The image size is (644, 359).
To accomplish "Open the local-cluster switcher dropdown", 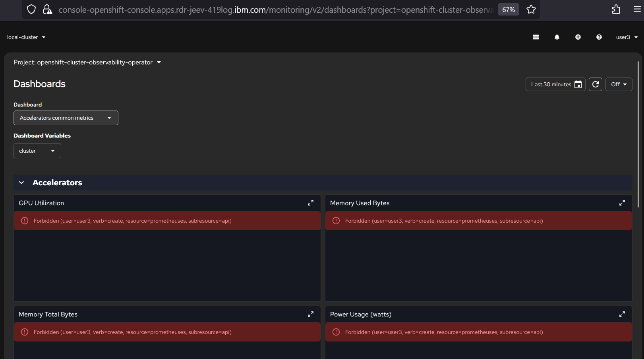I will (26, 37).
